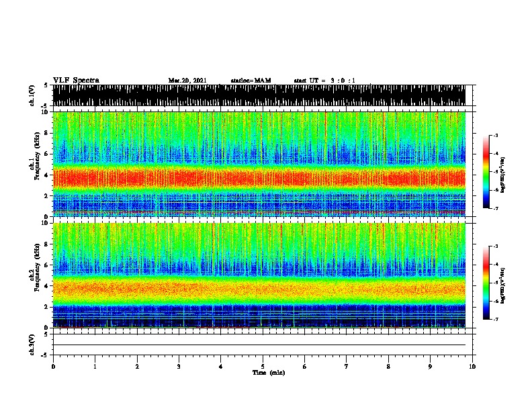The image size is (532, 411).
Task: Click the ch.1 voltage waveform panel
Action: click(259, 95)
